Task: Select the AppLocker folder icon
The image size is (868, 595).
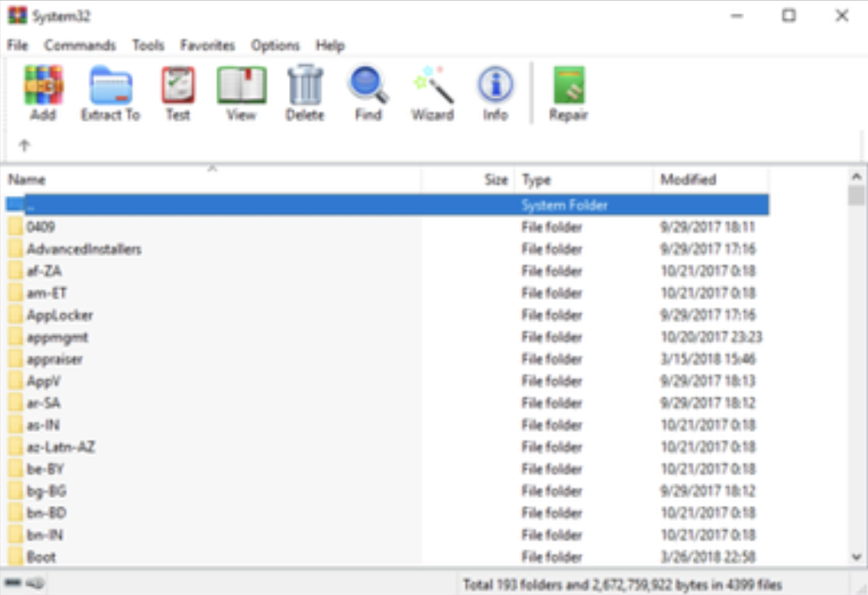Action: tap(15, 315)
